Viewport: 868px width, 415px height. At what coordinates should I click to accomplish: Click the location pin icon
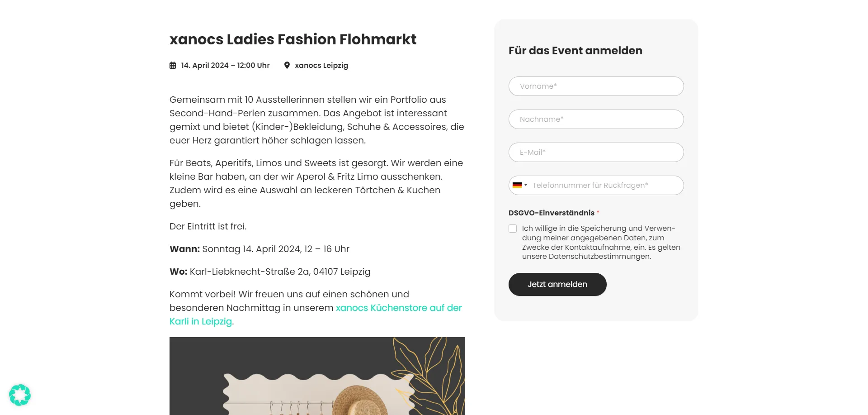pos(287,65)
